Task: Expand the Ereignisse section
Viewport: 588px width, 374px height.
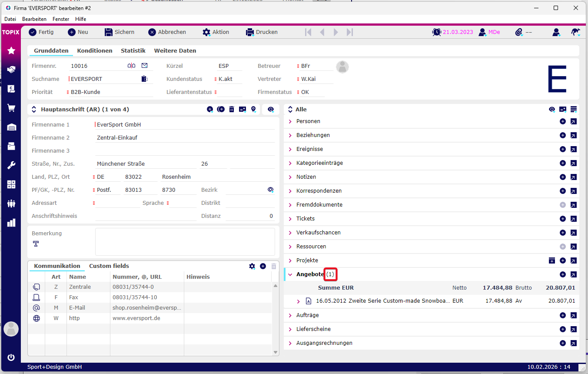Action: click(290, 149)
